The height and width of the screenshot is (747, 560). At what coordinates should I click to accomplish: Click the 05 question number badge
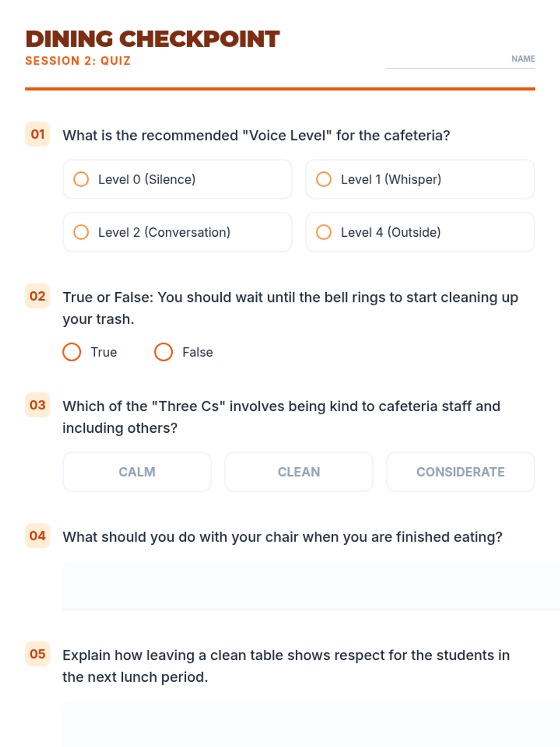click(37, 654)
